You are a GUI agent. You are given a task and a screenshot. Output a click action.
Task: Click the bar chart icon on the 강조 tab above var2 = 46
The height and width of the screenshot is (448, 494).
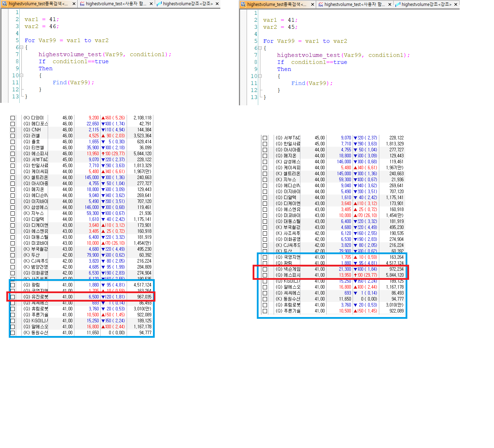159,4
